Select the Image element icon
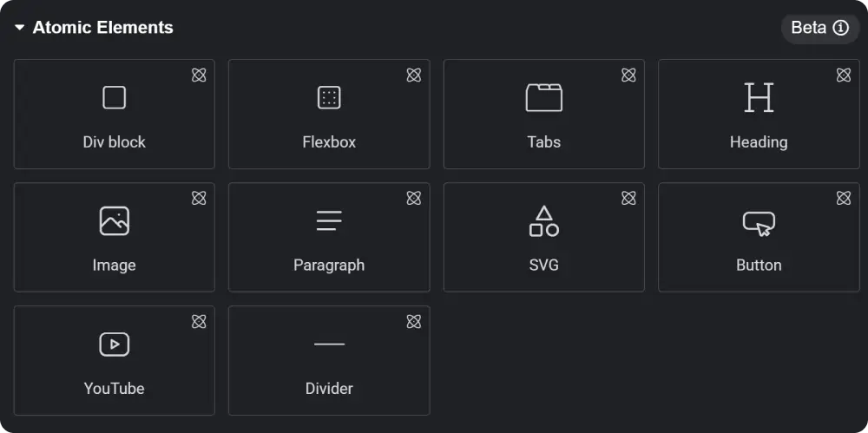 tap(114, 220)
